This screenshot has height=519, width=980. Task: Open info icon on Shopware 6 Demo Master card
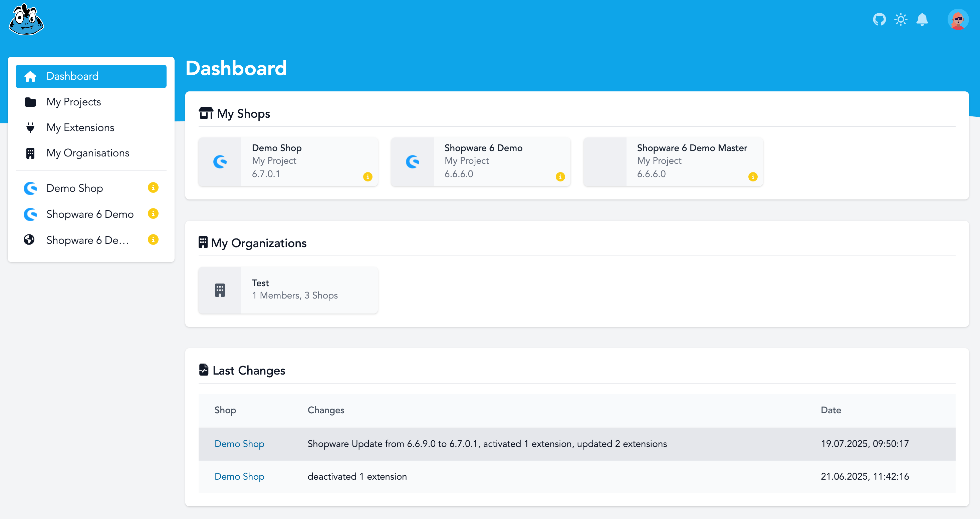tap(752, 176)
